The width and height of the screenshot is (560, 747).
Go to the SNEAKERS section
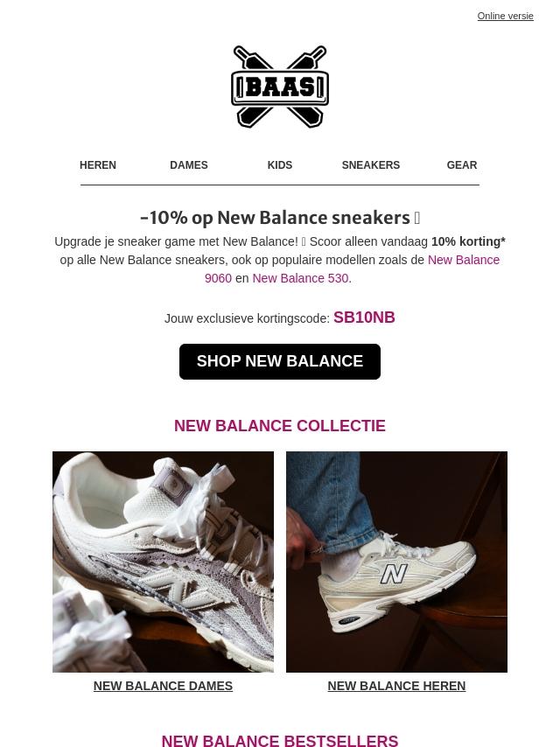(371, 164)
